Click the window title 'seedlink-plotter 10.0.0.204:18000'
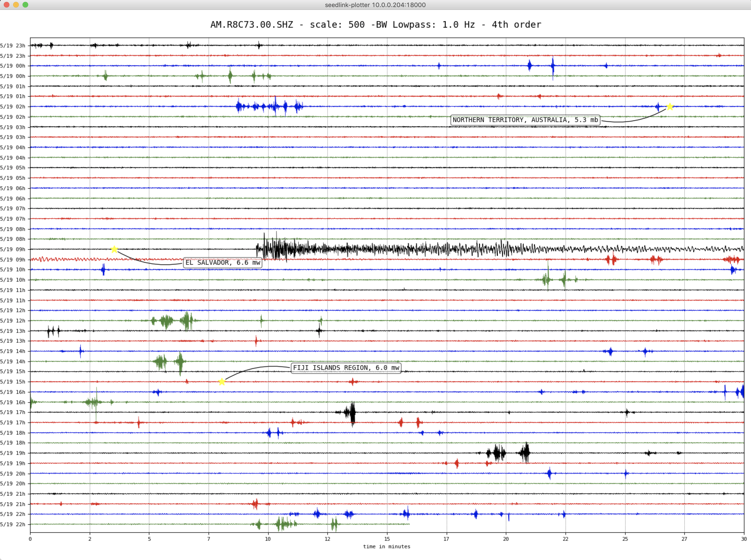 tap(375, 5)
